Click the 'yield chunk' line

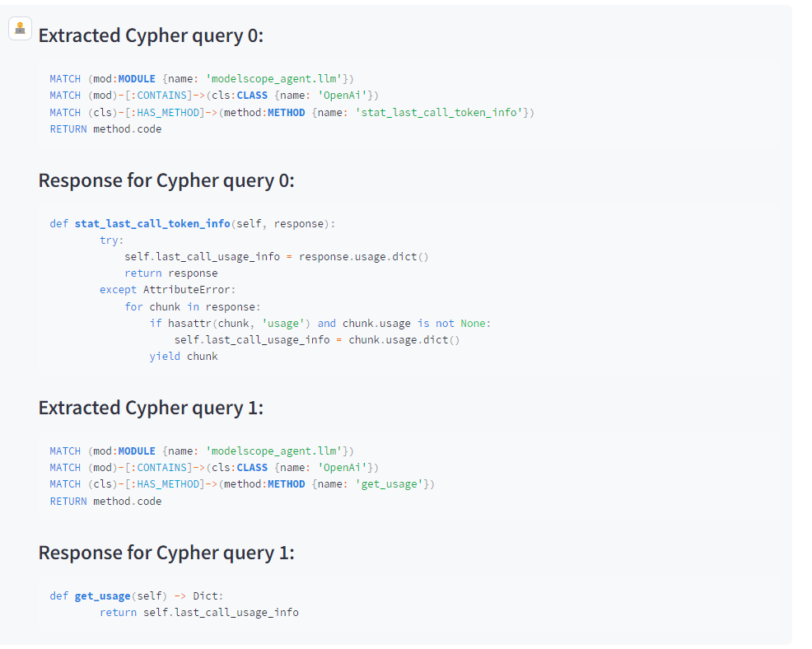pos(184,357)
